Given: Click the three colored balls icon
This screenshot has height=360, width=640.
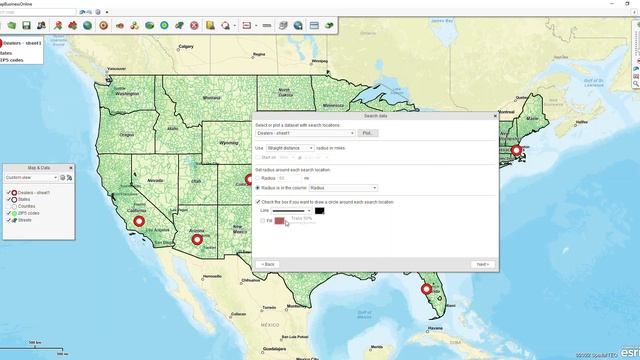Looking at the screenshot, I should pos(134,25).
